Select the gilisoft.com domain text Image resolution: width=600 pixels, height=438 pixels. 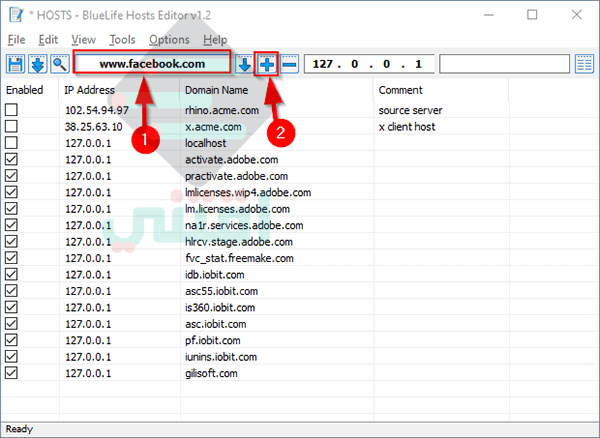coord(211,374)
